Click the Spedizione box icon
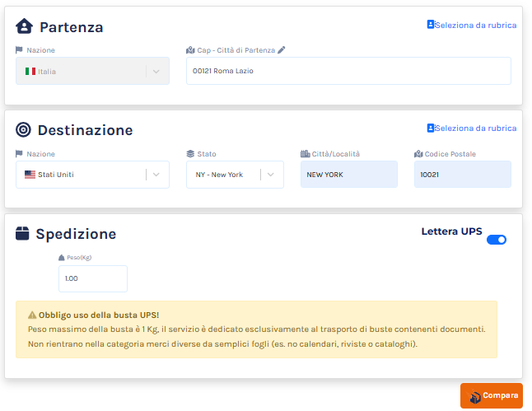 point(22,233)
